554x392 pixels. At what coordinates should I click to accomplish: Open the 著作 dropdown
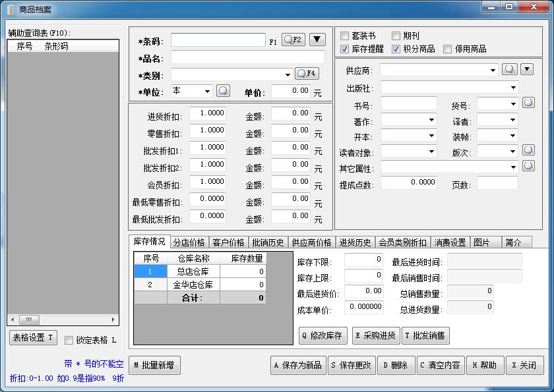(x=431, y=120)
